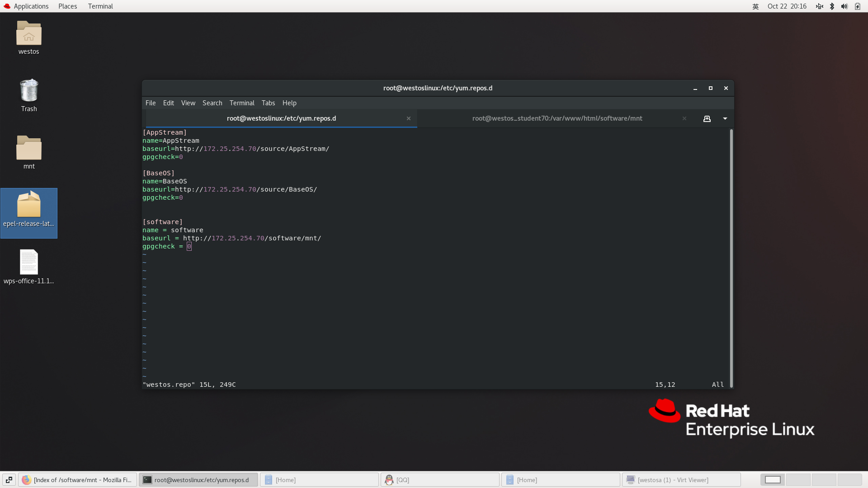Switch to westos_student70 software/mnt tab
Screen dimensions: 868x488
tap(557, 118)
